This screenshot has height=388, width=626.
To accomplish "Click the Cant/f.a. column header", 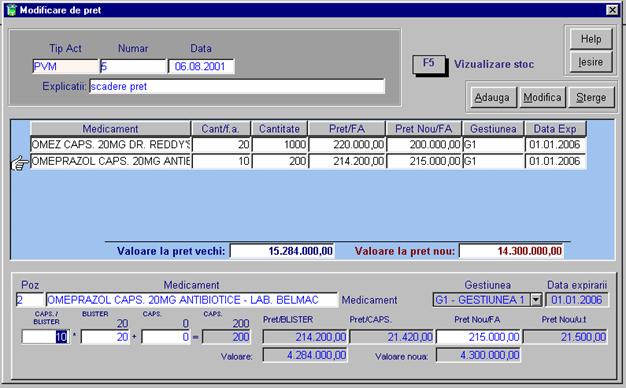I will 220,129.
